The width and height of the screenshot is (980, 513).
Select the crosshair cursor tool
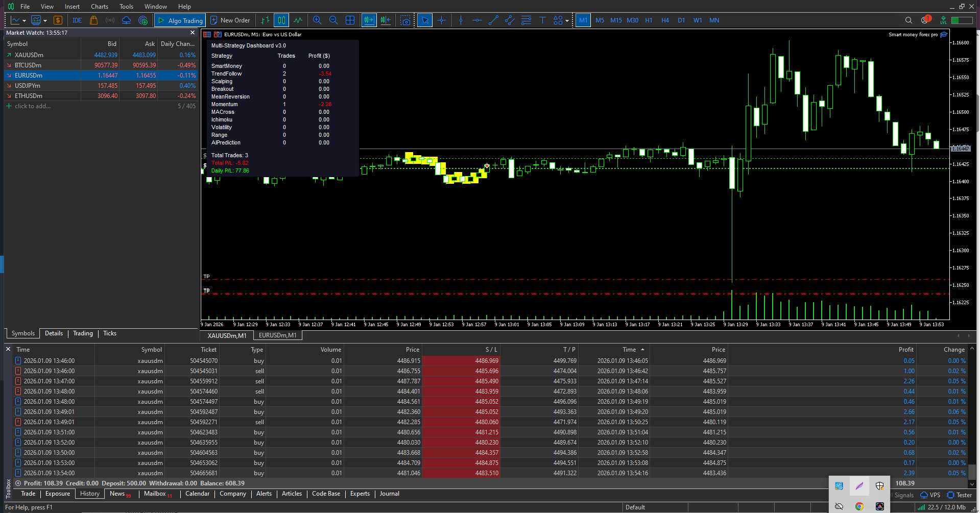pyautogui.click(x=442, y=20)
